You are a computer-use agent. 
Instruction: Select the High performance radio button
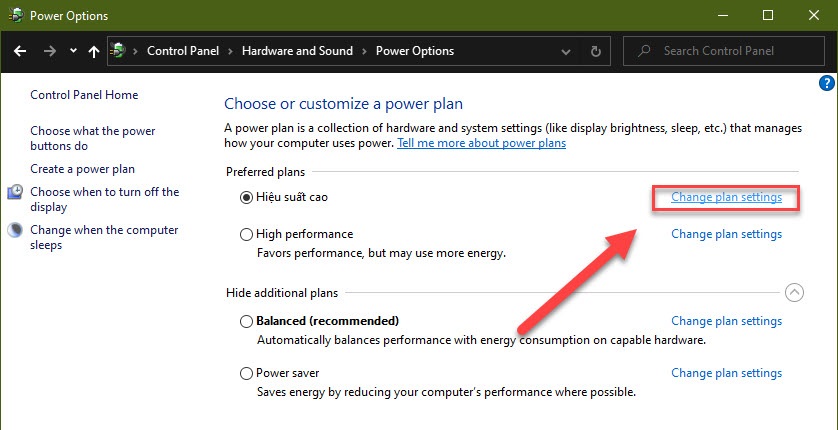point(246,234)
